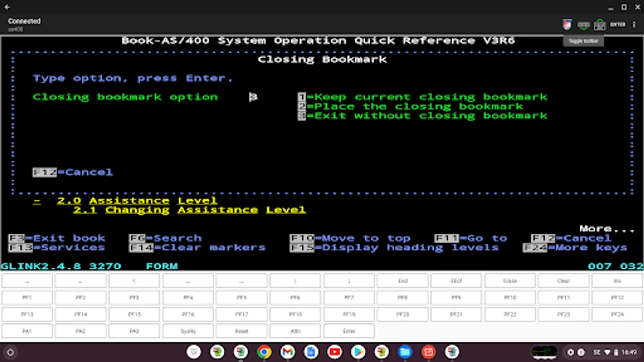Tap the PA1 key

click(27, 331)
